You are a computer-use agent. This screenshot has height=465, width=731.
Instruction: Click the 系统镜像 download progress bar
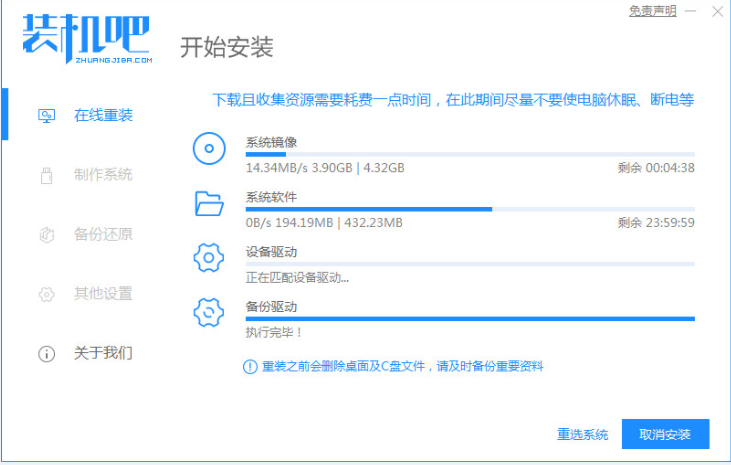pos(470,155)
